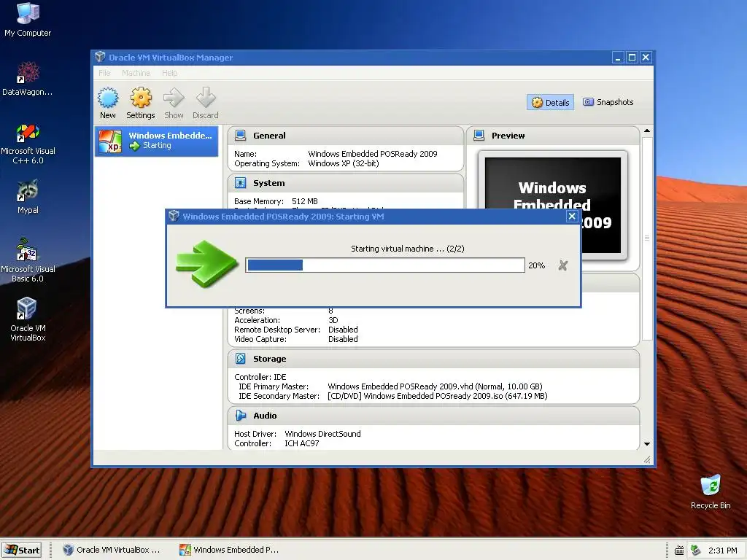Click the System section chip icon
This screenshot has height=560, width=747.
(241, 183)
